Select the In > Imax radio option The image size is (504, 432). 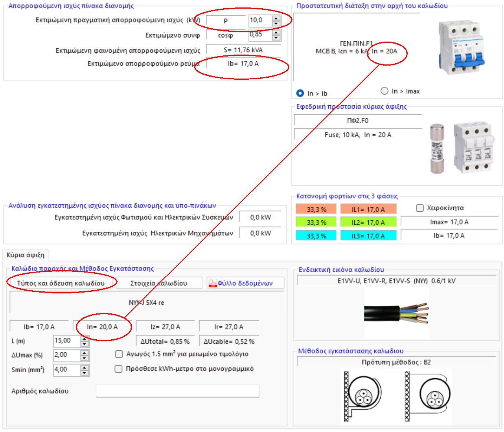tap(384, 91)
